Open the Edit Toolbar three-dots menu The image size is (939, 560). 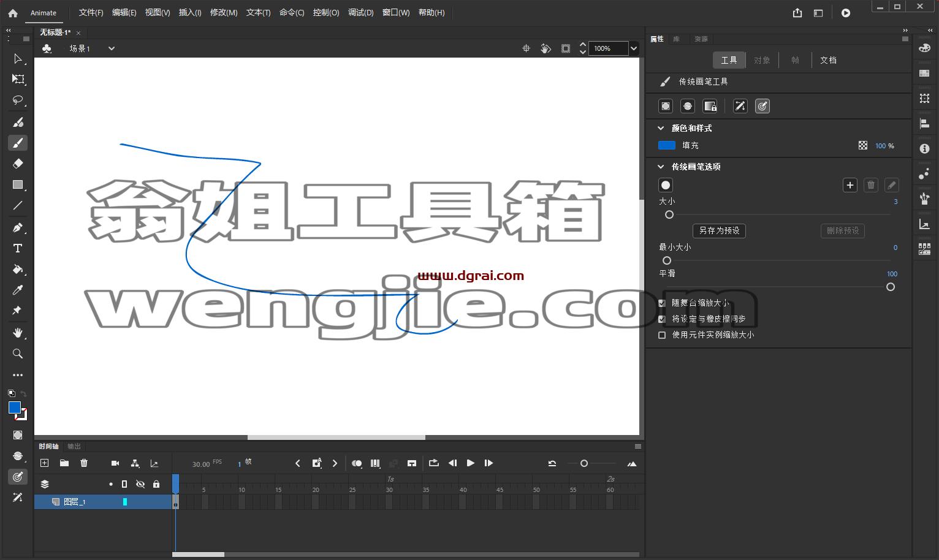click(x=18, y=375)
